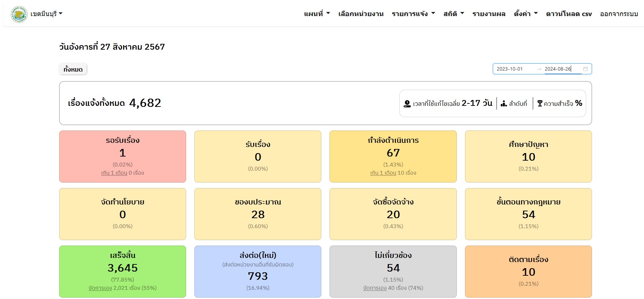644x299 pixels.
Task: Click the blue ส่งต่อ(ใหม่) status card
Action: point(258,271)
